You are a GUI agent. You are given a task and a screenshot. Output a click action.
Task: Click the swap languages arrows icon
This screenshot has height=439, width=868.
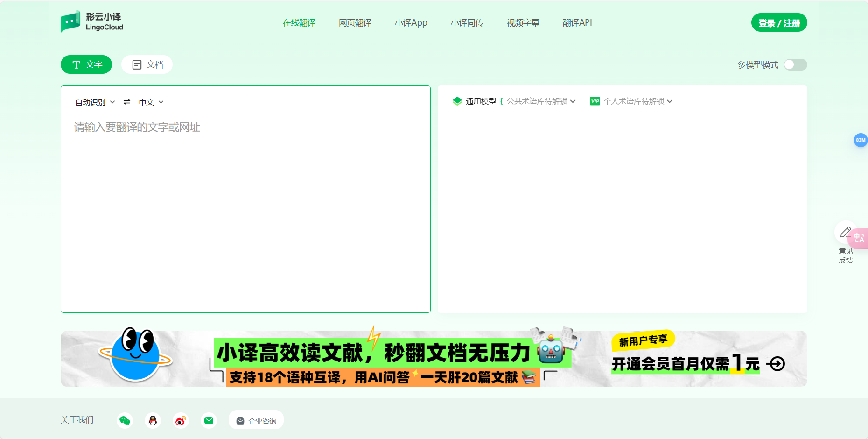pyautogui.click(x=126, y=102)
